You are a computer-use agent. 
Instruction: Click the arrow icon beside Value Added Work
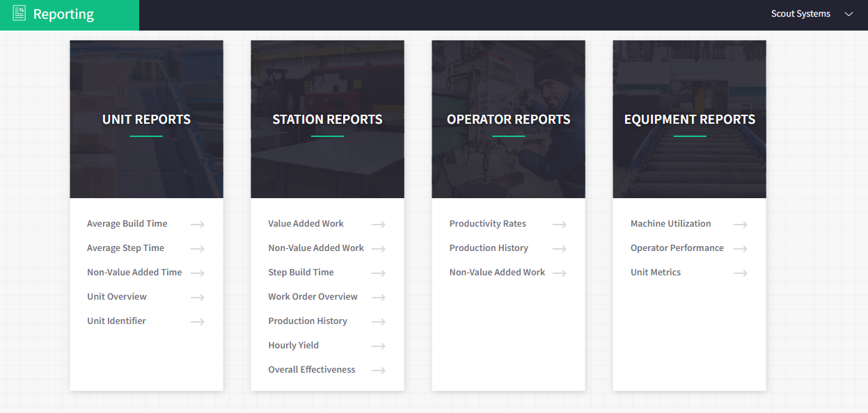[379, 225]
